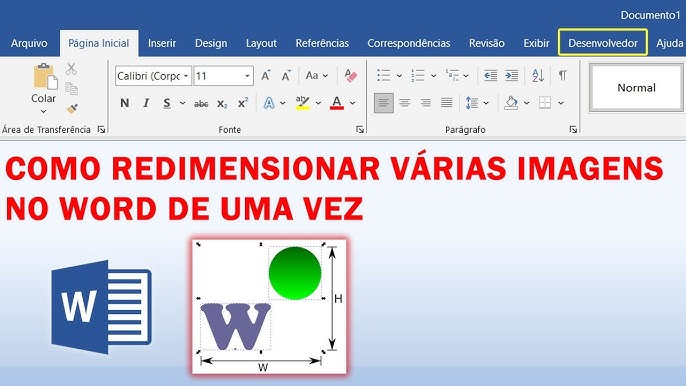Toggle subscript x₂ formatting
Screen dimensions: 686x386
tap(222, 104)
